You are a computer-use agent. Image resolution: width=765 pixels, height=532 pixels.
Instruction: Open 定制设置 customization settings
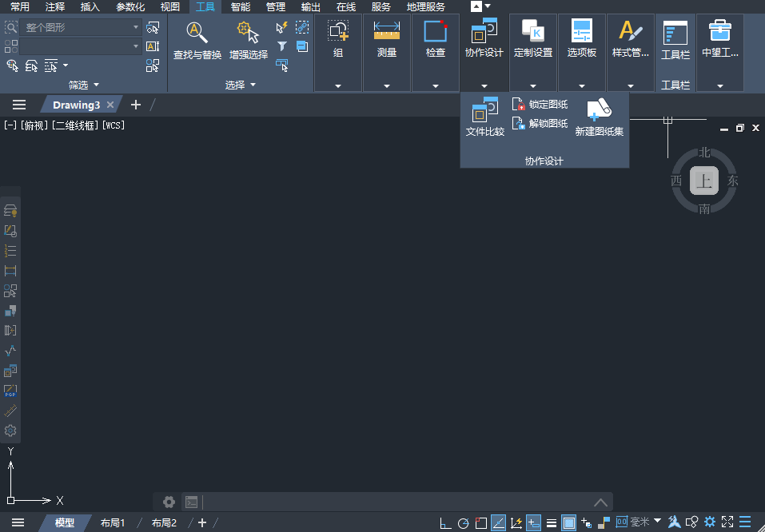pos(532,39)
